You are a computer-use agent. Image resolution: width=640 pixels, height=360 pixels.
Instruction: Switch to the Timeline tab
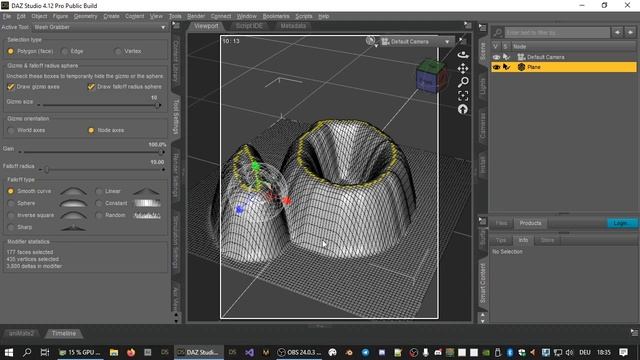pos(64,333)
